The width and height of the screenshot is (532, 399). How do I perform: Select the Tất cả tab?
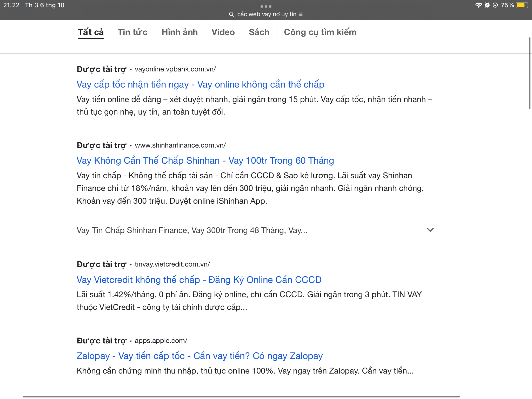91,32
